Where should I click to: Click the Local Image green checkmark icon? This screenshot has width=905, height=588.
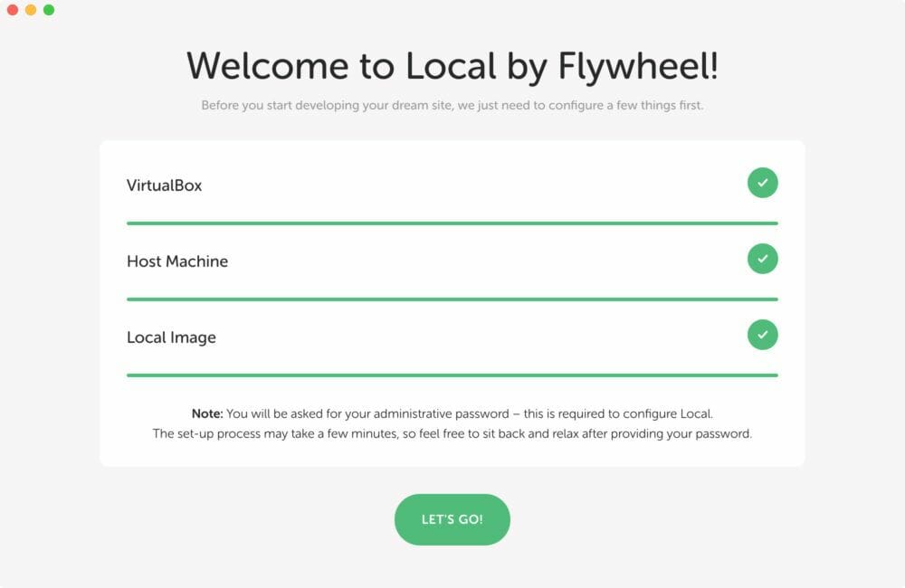[762, 335]
